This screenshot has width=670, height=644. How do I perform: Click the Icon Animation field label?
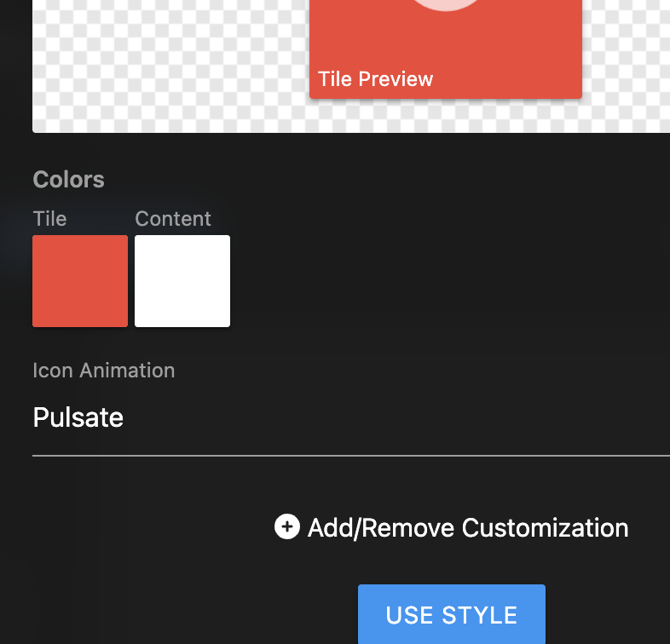(103, 371)
